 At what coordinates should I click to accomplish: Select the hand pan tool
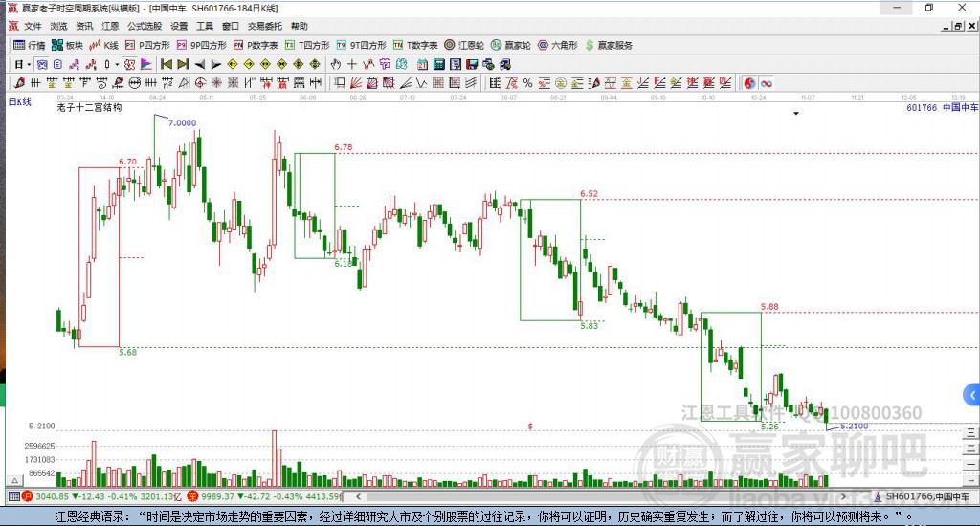point(336,64)
